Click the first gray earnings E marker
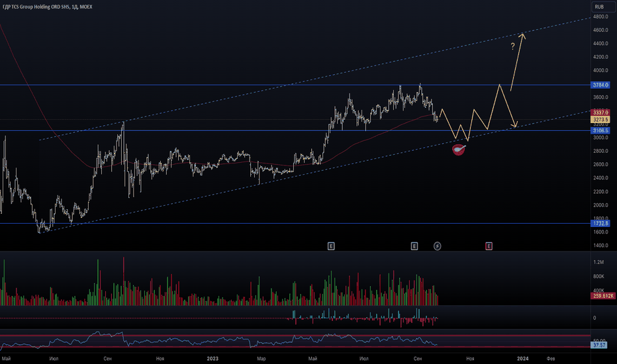The image size is (617, 364). tap(331, 246)
